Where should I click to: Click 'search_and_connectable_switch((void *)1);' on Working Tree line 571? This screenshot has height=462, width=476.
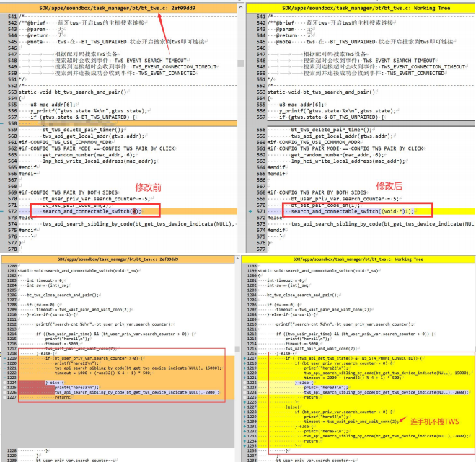click(353, 211)
